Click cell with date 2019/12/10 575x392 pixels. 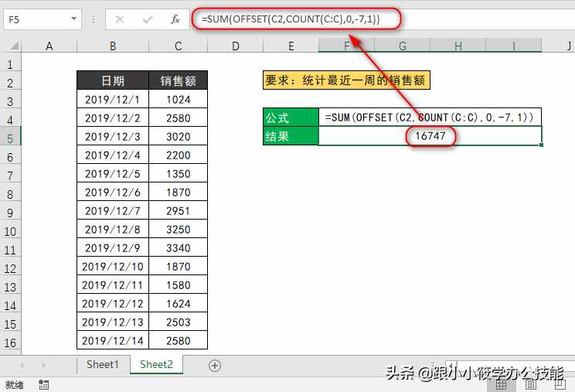click(x=113, y=267)
